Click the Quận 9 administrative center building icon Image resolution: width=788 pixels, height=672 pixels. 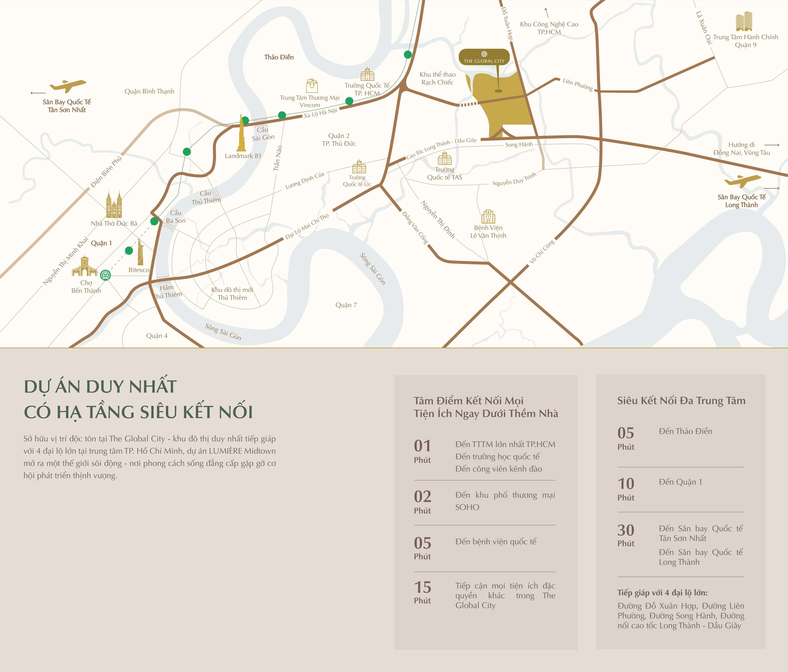click(x=744, y=21)
